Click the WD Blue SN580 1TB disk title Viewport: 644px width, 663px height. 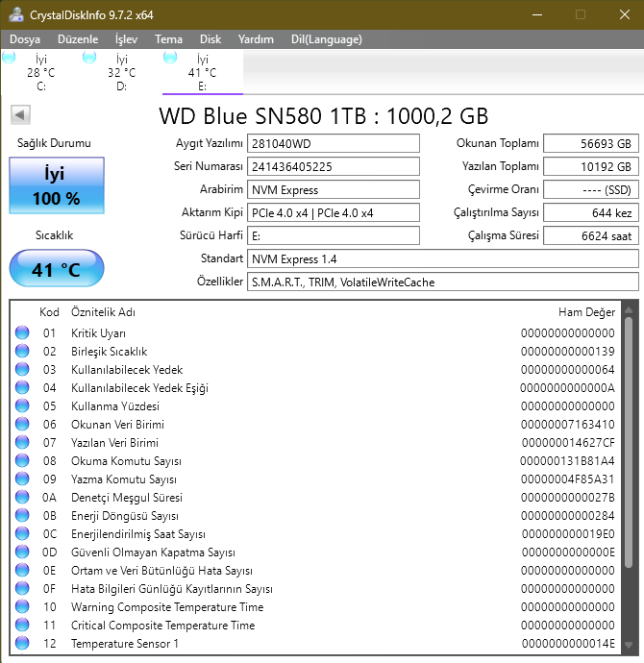[324, 115]
